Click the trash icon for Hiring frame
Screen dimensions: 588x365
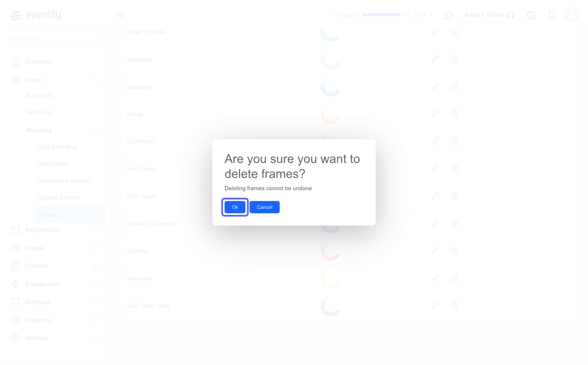pyautogui.click(x=455, y=114)
